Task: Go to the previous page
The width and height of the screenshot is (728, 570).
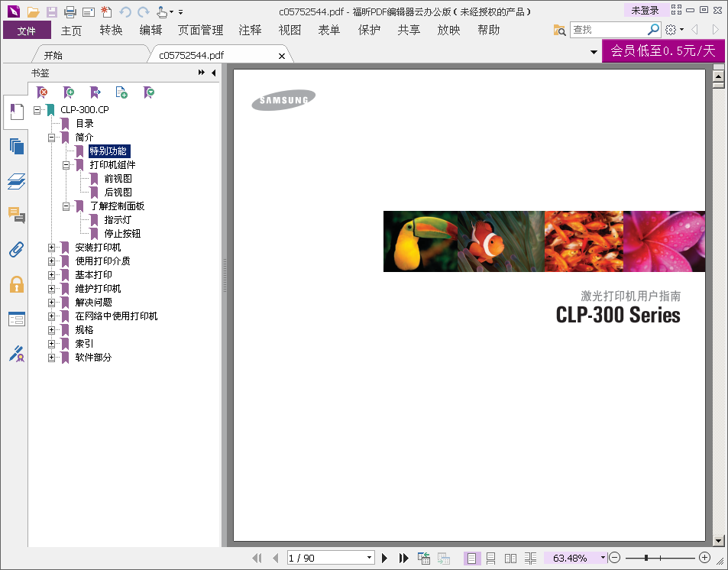Action: tap(276, 558)
